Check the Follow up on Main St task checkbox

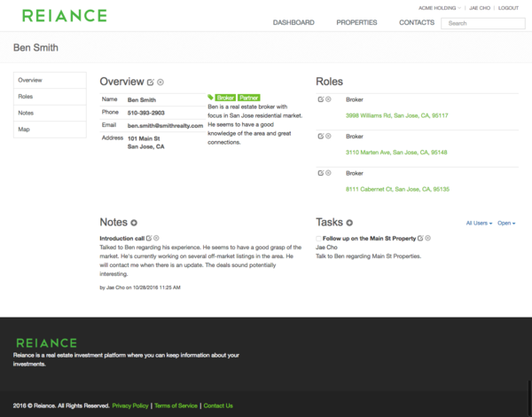[319, 239]
